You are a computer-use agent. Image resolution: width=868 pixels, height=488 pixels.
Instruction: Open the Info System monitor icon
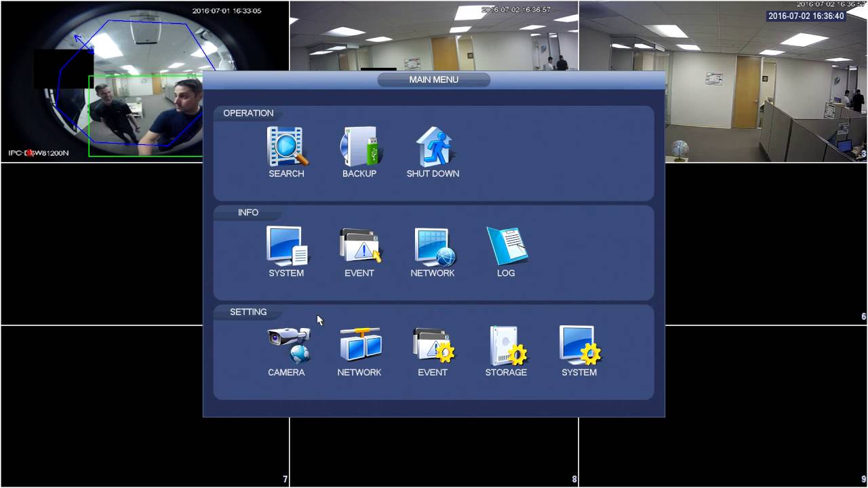(287, 246)
